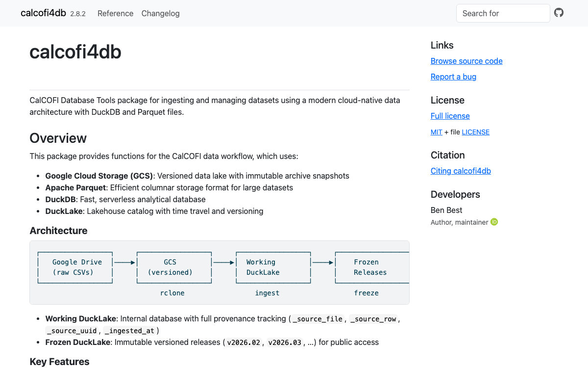This screenshot has width=588, height=368.
Task: Open Browse source code link
Action: (466, 61)
